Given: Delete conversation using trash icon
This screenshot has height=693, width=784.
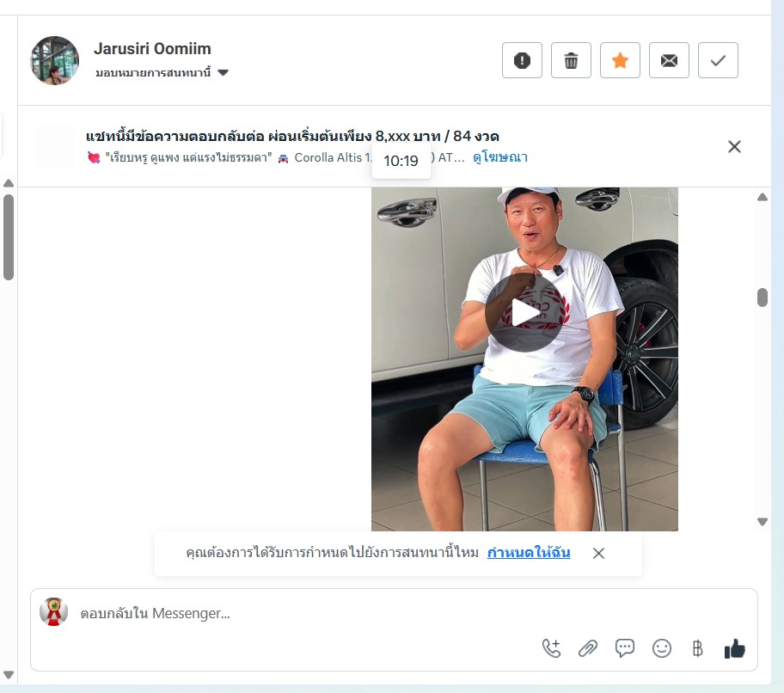Looking at the screenshot, I should point(571,60).
